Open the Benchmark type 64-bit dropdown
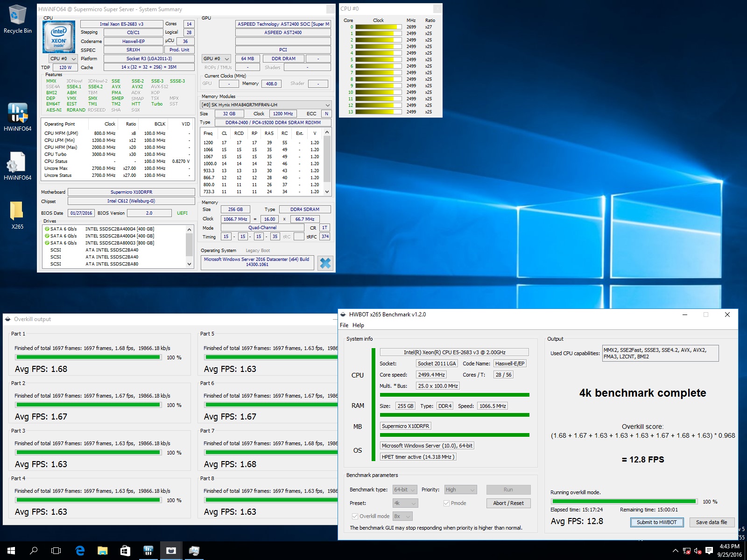747x560 pixels. click(x=405, y=490)
